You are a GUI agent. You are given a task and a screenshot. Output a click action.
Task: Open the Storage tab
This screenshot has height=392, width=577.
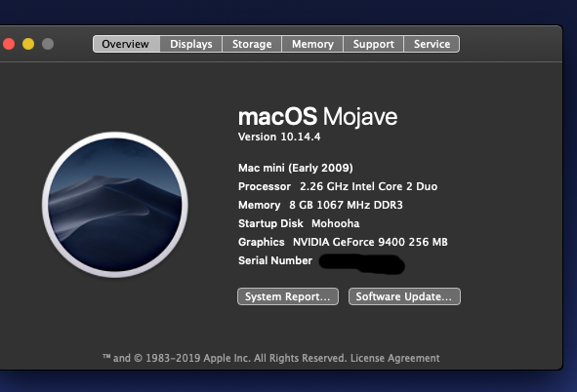point(252,44)
